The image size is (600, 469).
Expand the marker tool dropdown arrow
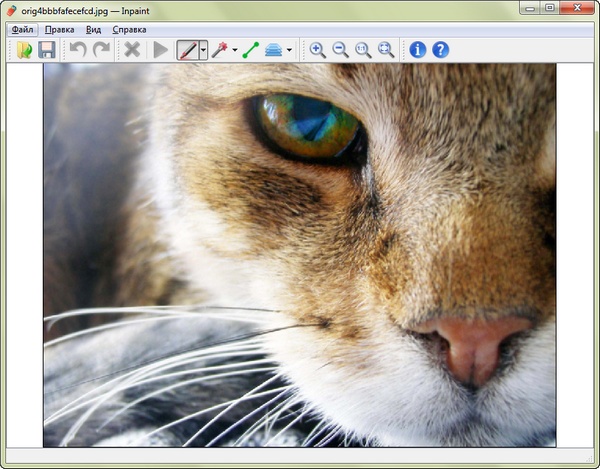[203, 49]
